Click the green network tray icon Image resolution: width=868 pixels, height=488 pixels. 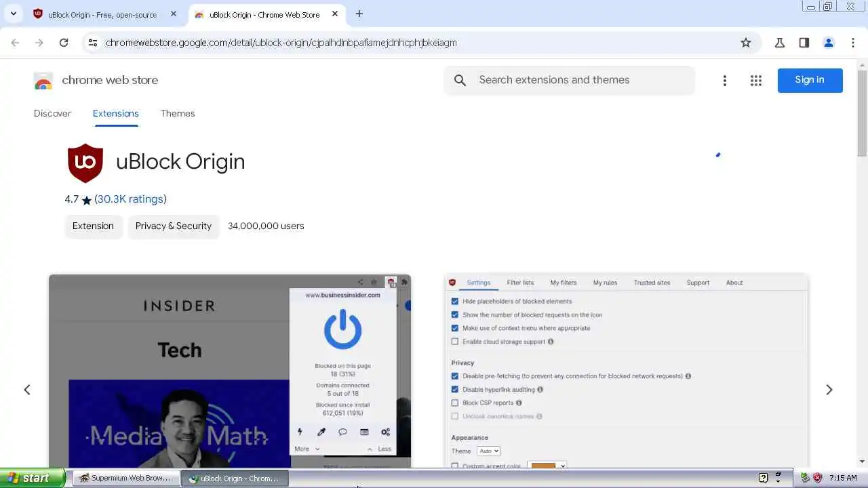coord(805,478)
